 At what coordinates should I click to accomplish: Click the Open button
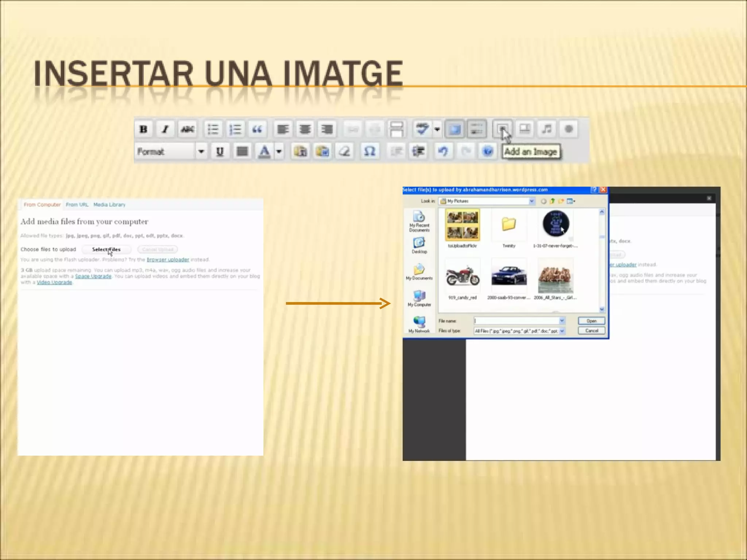[591, 321]
